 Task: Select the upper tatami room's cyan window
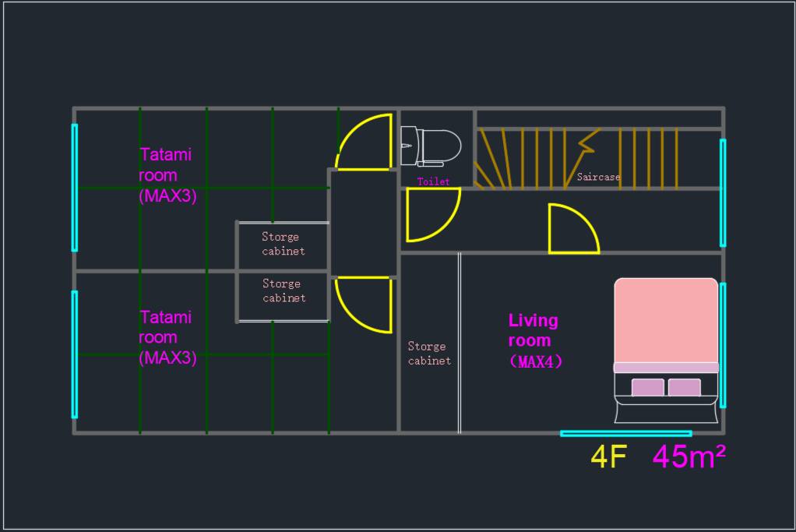75,187
